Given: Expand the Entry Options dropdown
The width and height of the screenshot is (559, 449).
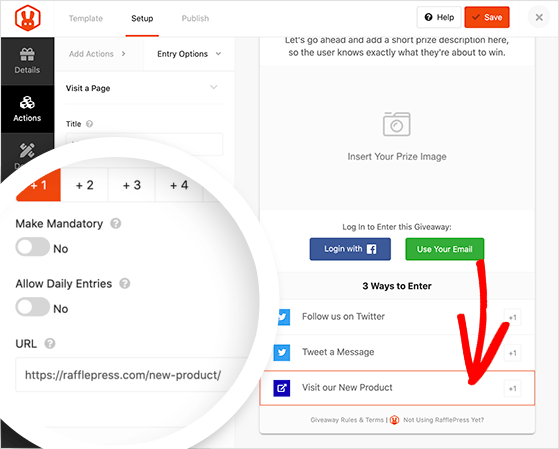Looking at the screenshot, I should tap(189, 54).
